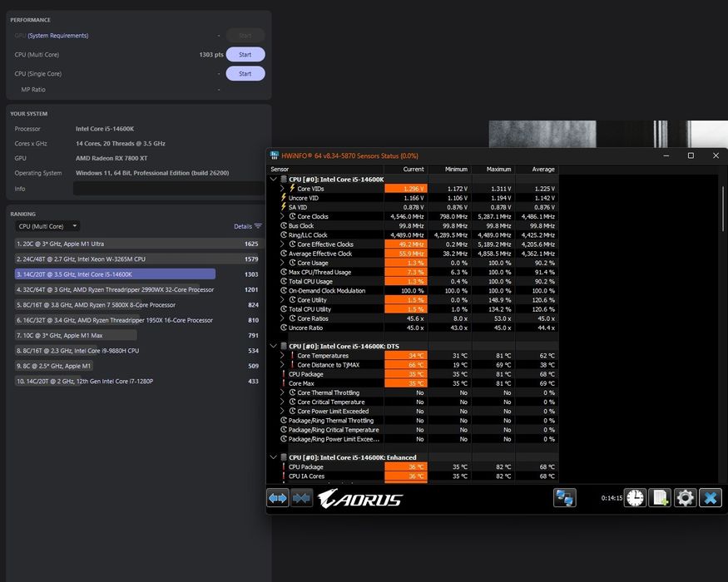The height and width of the screenshot is (582, 728).
Task: Open HWiNFO network remote monitoring icon
Action: pos(565,498)
